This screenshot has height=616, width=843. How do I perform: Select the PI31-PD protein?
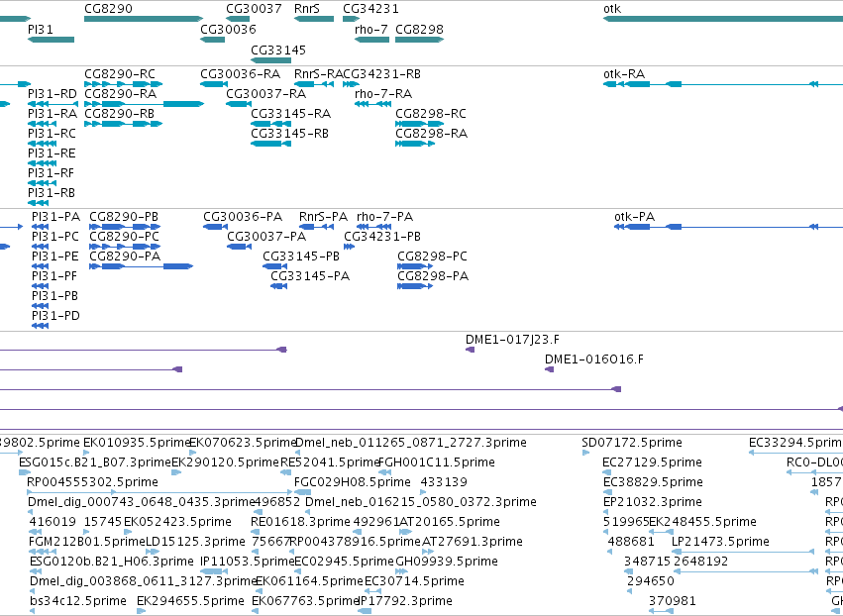40,326
